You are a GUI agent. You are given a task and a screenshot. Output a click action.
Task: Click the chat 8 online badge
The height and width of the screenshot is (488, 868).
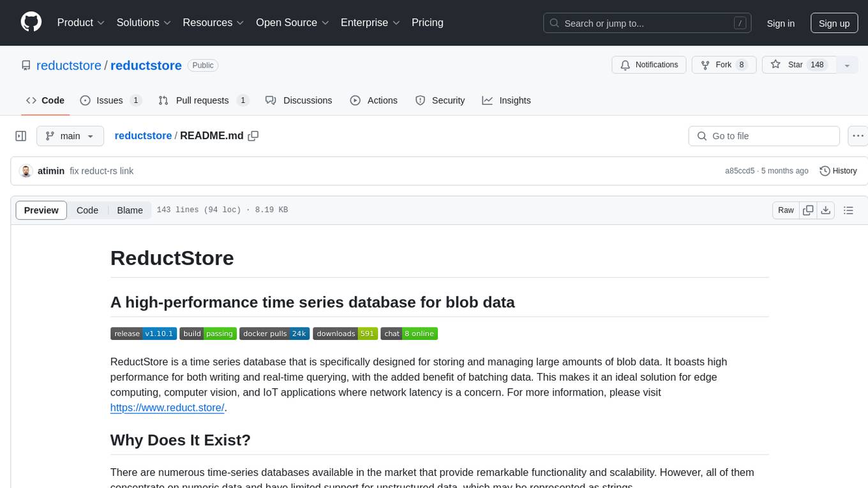coord(409,333)
